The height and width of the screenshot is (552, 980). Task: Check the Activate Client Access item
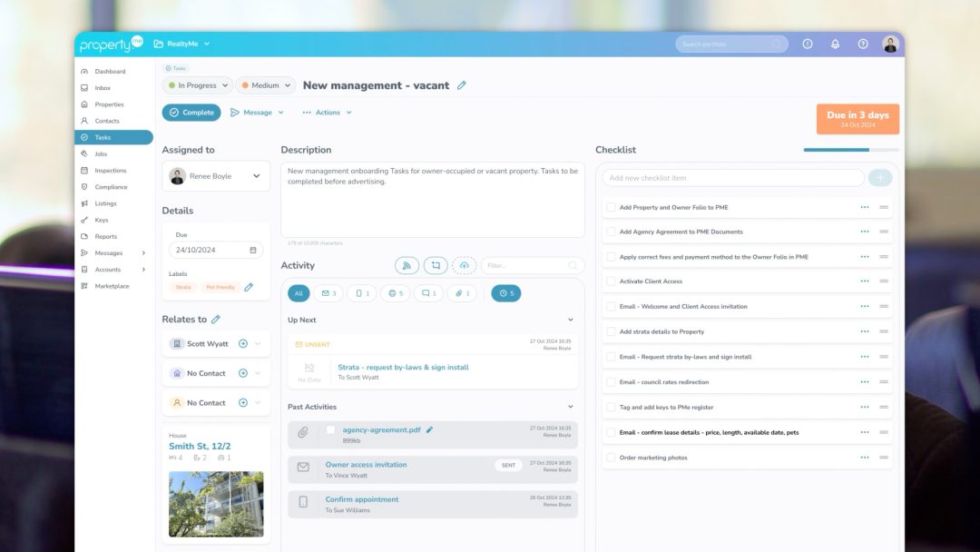pyautogui.click(x=611, y=281)
